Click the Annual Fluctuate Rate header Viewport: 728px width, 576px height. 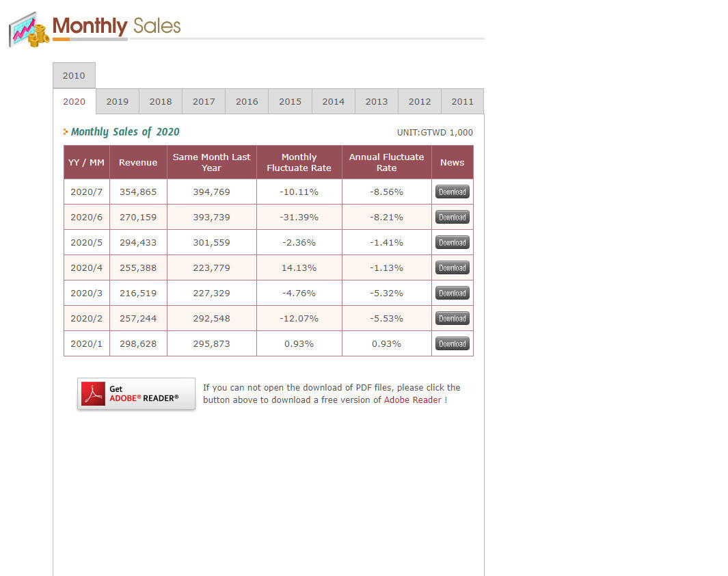[386, 163]
